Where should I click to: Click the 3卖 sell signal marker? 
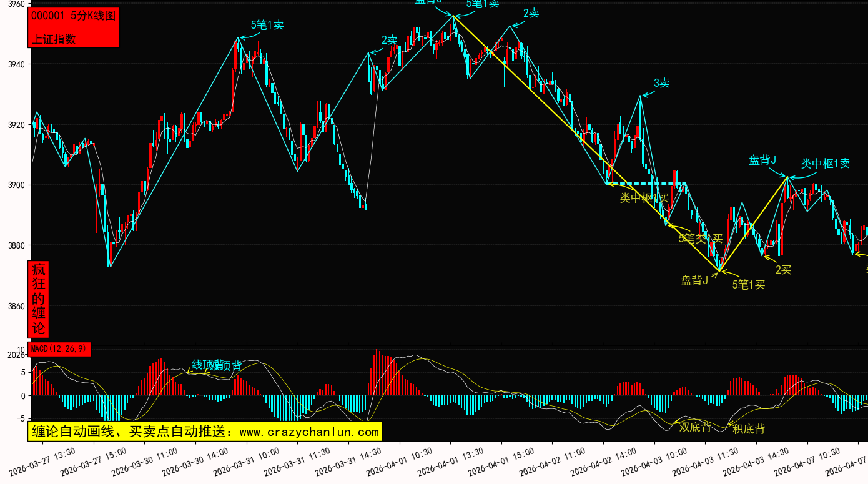661,83
